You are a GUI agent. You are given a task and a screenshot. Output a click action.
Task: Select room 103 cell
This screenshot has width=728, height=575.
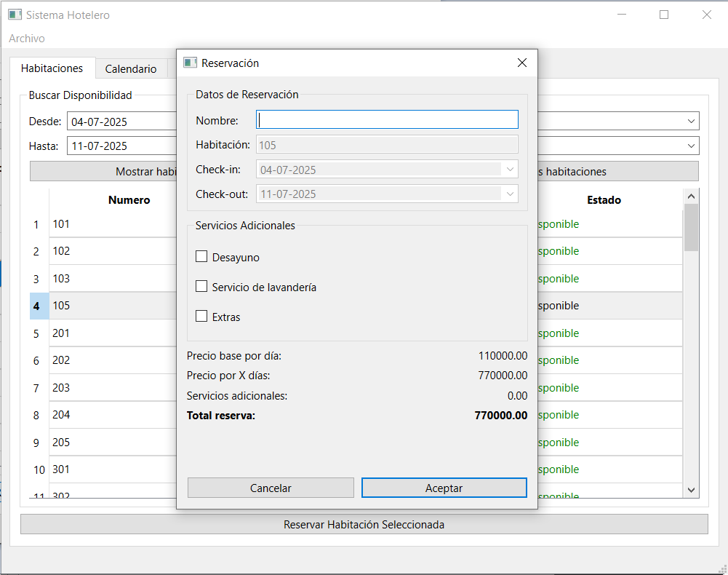[113, 279]
